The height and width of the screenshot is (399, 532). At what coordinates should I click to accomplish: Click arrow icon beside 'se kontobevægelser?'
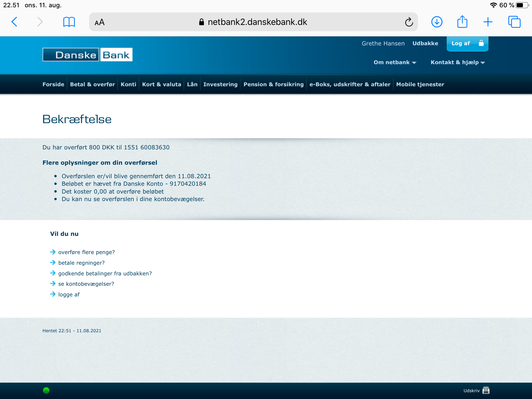53,283
